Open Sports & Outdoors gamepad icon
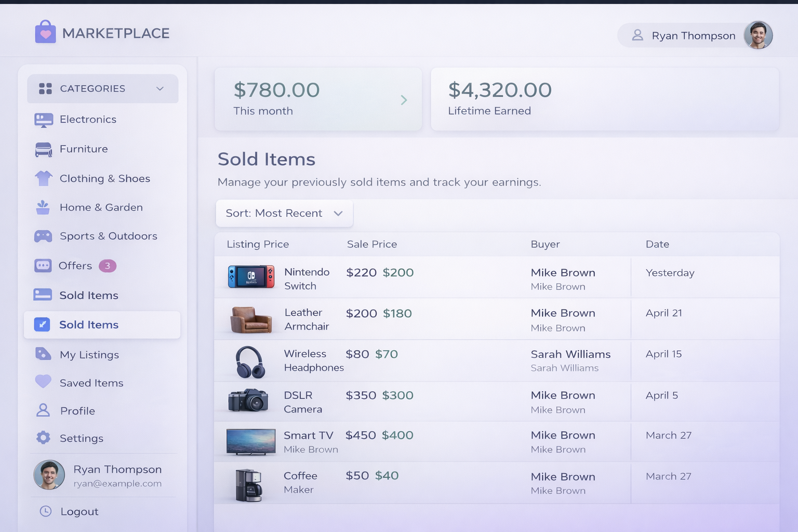 (43, 236)
